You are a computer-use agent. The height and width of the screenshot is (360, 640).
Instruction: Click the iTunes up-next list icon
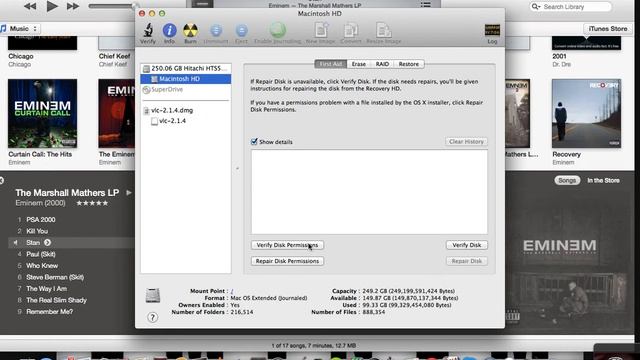click(x=426, y=4)
